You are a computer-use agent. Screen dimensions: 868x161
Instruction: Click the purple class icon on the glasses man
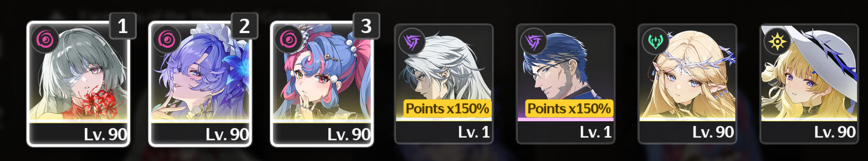(534, 41)
